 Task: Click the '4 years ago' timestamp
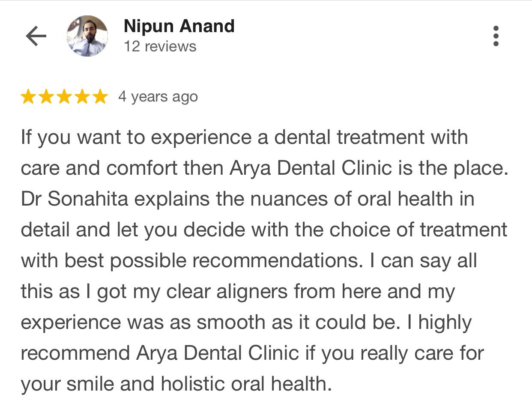coord(158,97)
